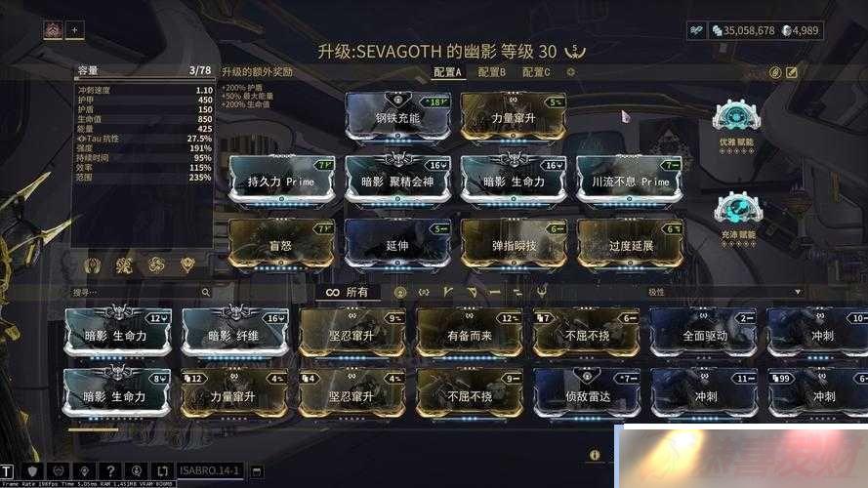868x488 pixels.
Task: Select the 暗影 纤维 mod card
Action: coord(233,333)
